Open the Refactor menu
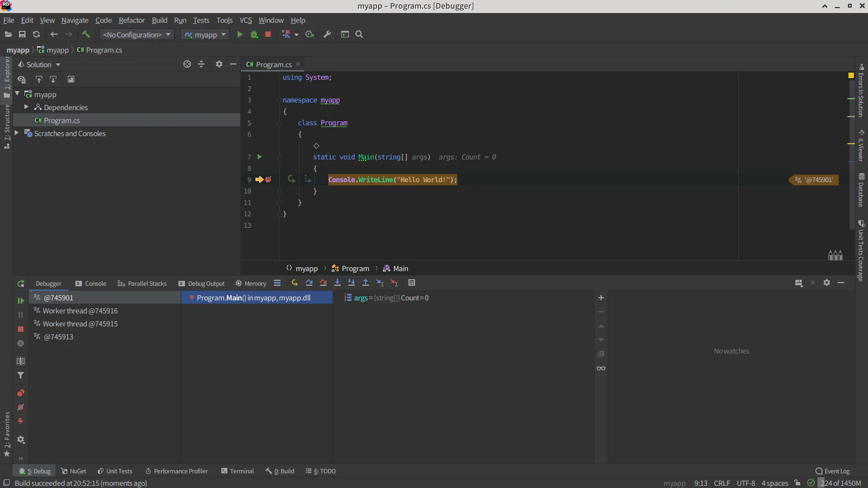Screen dimensions: 868x488 pos(132,20)
